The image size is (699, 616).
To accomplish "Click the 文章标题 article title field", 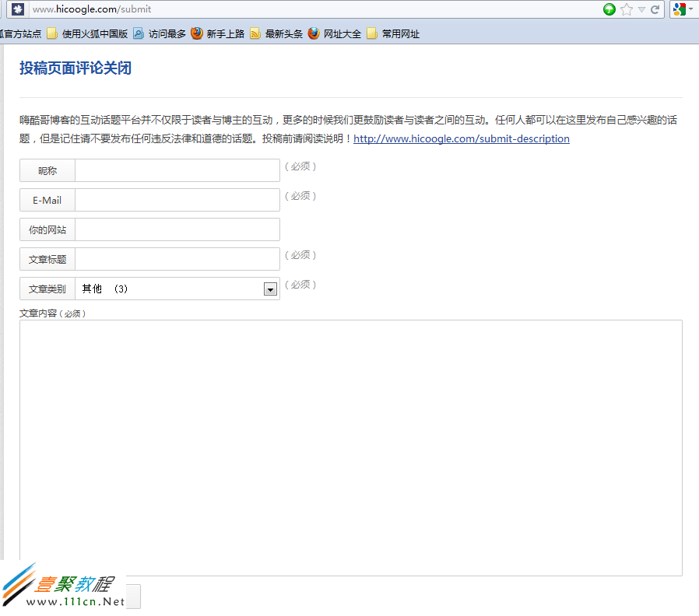I will 177,259.
